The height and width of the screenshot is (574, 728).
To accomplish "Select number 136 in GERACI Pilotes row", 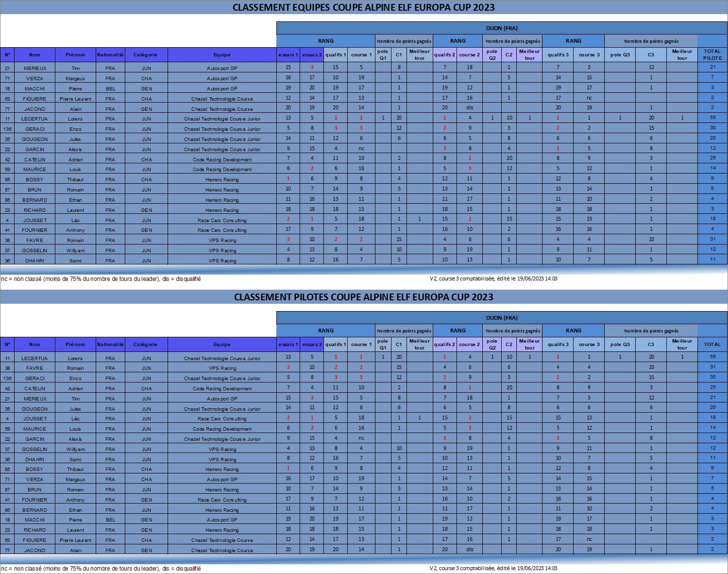I will pyautogui.click(x=7, y=378).
